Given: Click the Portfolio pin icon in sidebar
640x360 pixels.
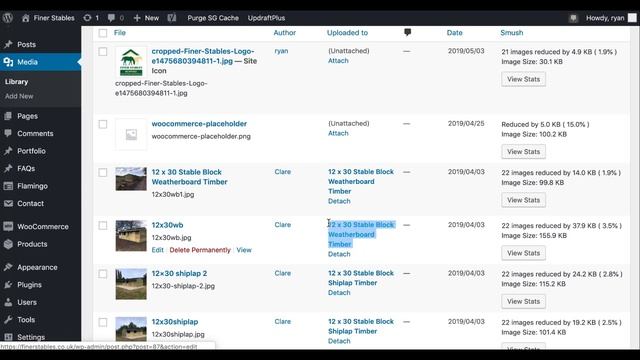Looking at the screenshot, I should pos(8,151).
